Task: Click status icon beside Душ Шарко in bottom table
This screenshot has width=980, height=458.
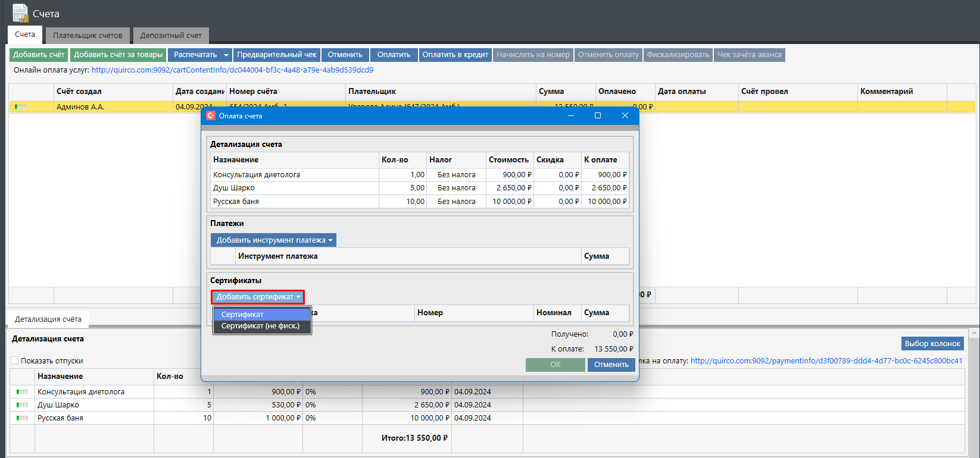Action: click(x=22, y=405)
